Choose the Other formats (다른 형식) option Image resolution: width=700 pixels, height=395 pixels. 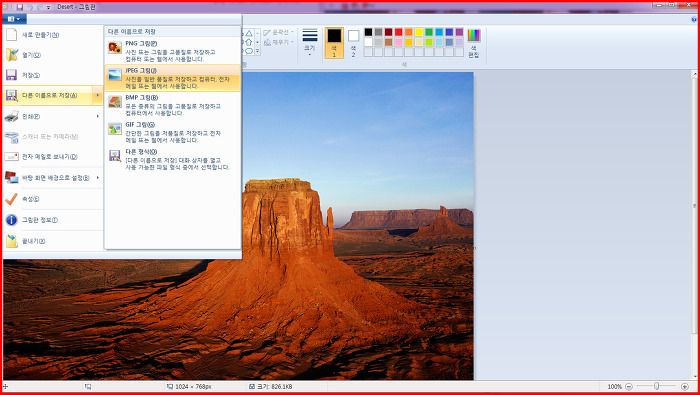(x=172, y=159)
